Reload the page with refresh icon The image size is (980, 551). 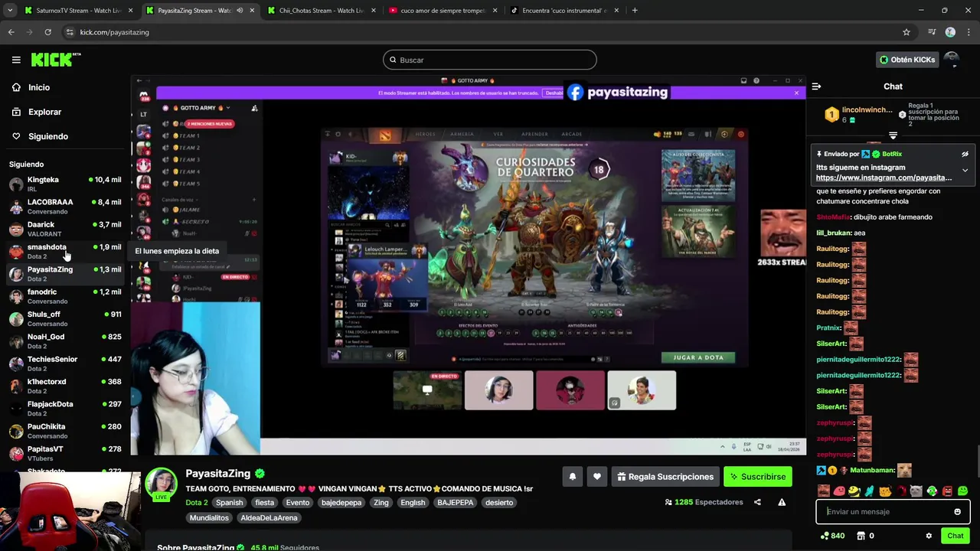(47, 32)
